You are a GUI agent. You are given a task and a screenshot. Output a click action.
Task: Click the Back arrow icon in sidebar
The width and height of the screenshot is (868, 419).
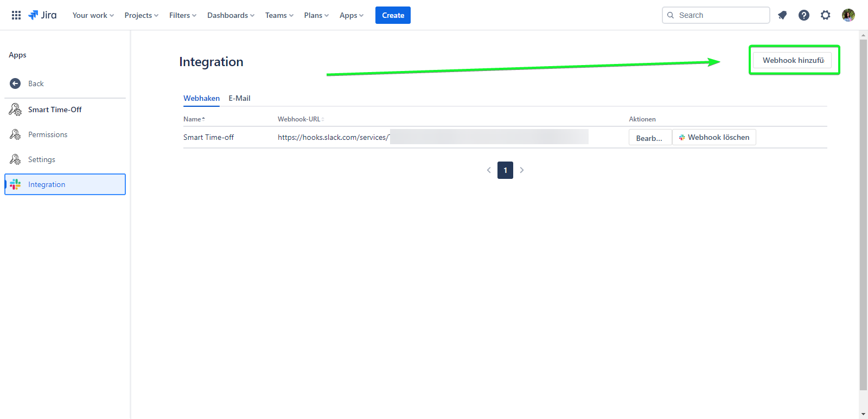[x=15, y=83]
